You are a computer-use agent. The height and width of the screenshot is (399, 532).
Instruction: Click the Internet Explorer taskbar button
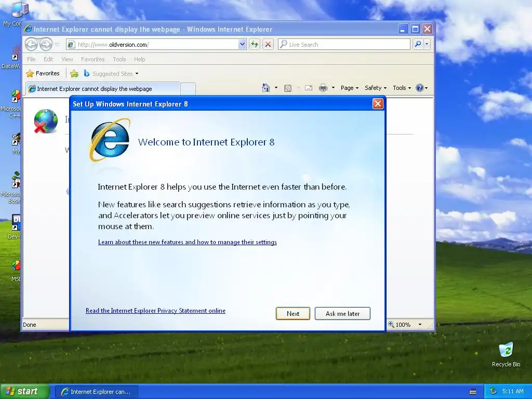point(96,392)
